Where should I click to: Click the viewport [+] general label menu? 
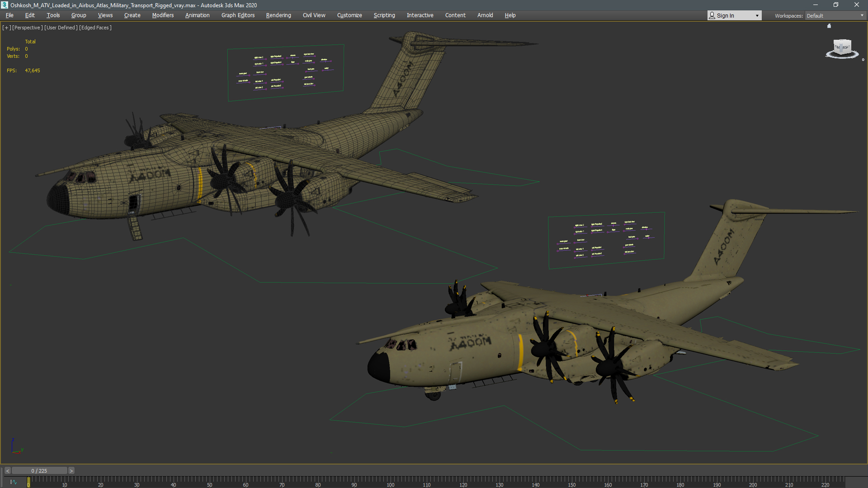6,28
